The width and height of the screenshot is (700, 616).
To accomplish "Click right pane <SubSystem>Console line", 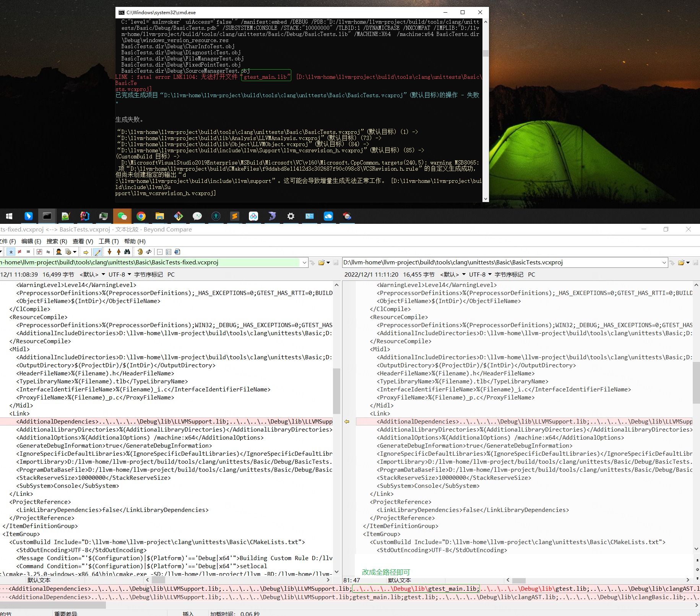I will (428, 486).
